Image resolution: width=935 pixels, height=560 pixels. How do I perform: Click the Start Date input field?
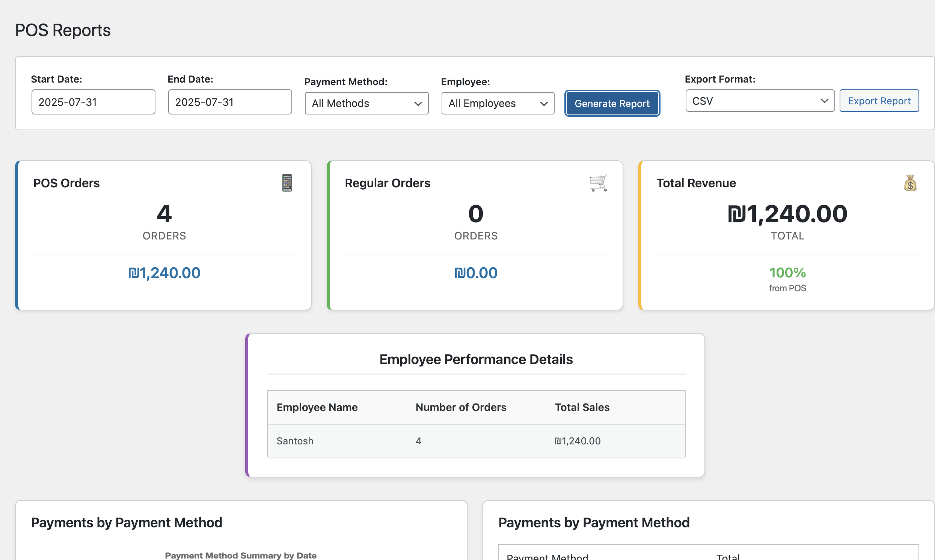[93, 102]
